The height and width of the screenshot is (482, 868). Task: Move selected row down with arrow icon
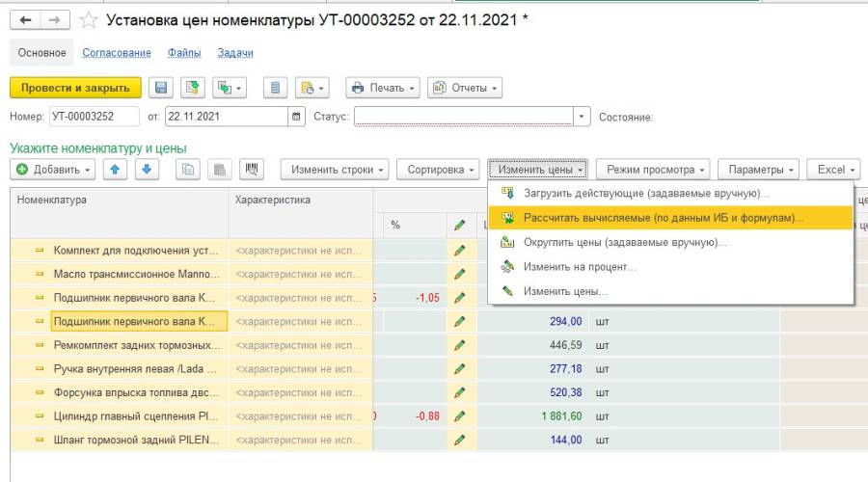tap(146, 169)
